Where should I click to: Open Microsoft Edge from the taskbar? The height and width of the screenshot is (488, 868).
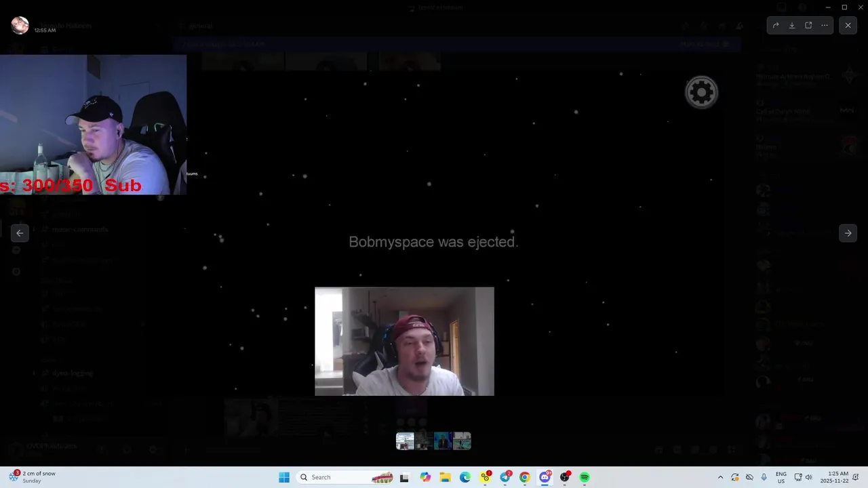point(465,477)
